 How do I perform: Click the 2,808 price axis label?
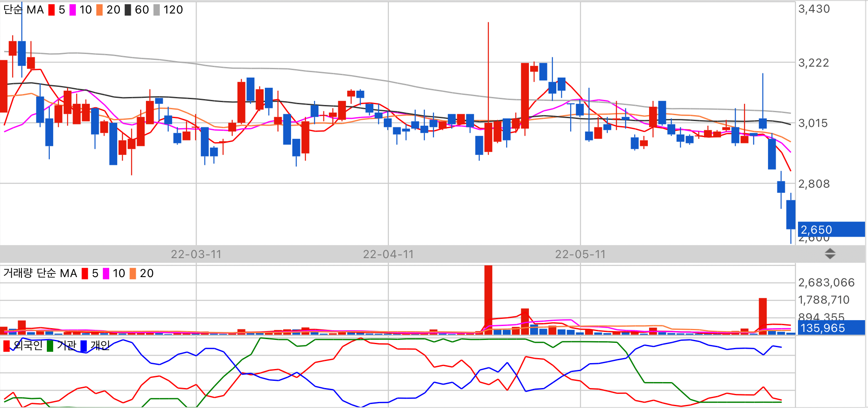coord(814,184)
